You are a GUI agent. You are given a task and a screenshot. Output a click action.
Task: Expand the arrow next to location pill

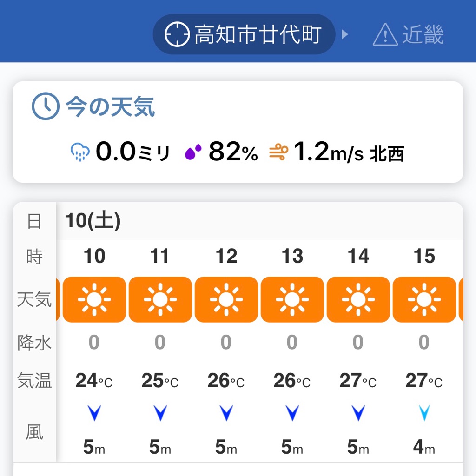point(345,35)
